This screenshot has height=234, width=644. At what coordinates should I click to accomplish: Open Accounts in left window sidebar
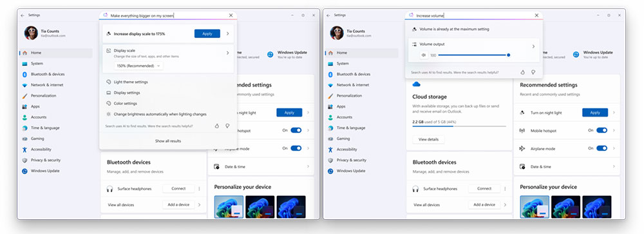click(x=56, y=117)
